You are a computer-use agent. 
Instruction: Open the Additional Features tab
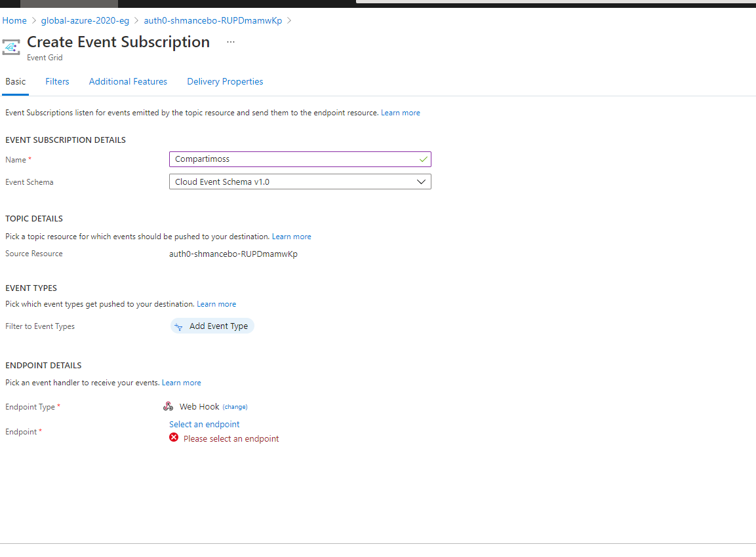click(128, 81)
